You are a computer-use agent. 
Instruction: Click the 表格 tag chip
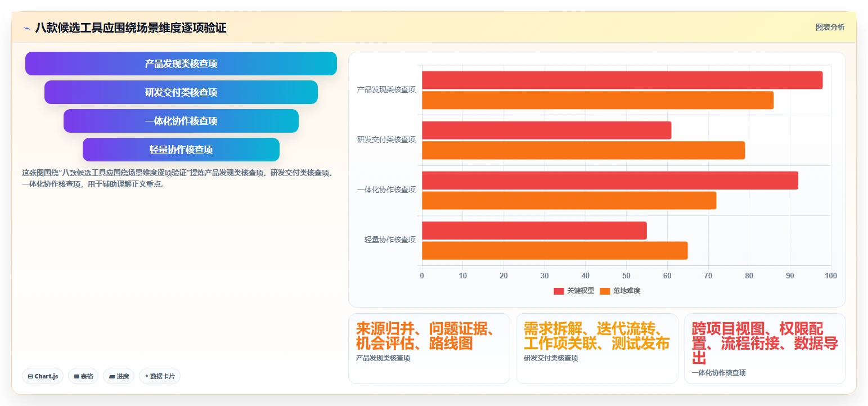pos(83,376)
